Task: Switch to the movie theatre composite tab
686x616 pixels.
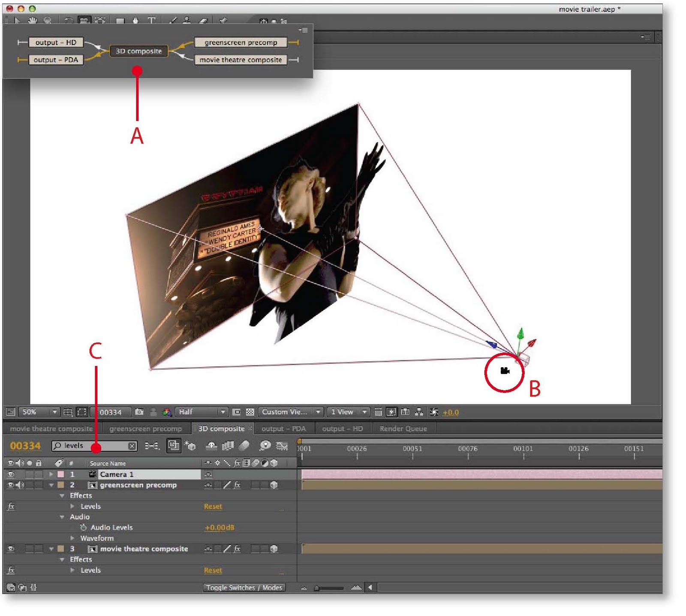Action: [51, 428]
